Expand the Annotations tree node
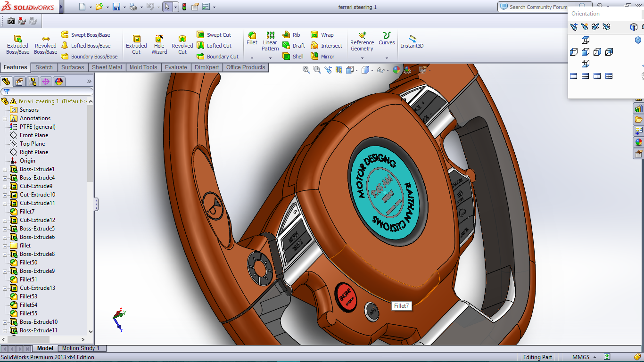This screenshot has height=362, width=644. tap(5, 118)
